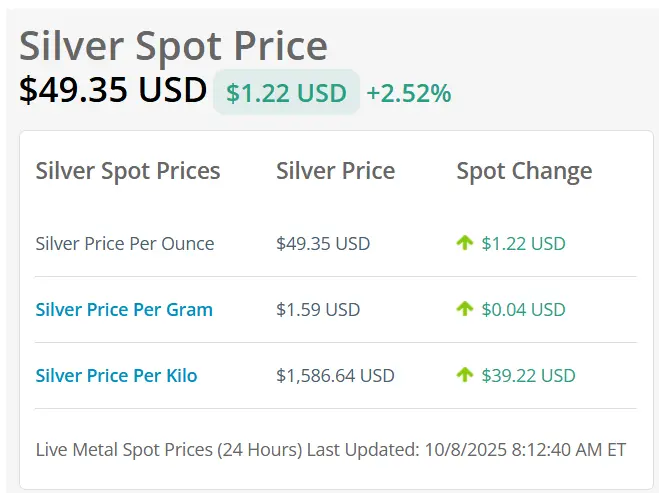Image resolution: width=659 pixels, height=493 pixels.
Task: Click the green up arrow beside $1.22 USD
Action: point(464,243)
